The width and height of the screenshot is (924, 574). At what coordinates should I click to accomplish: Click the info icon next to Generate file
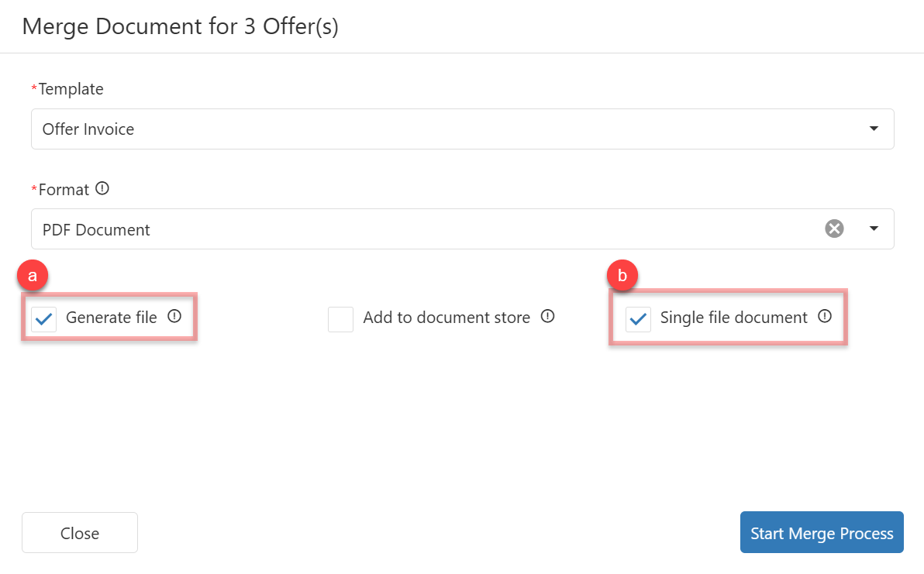[174, 316]
